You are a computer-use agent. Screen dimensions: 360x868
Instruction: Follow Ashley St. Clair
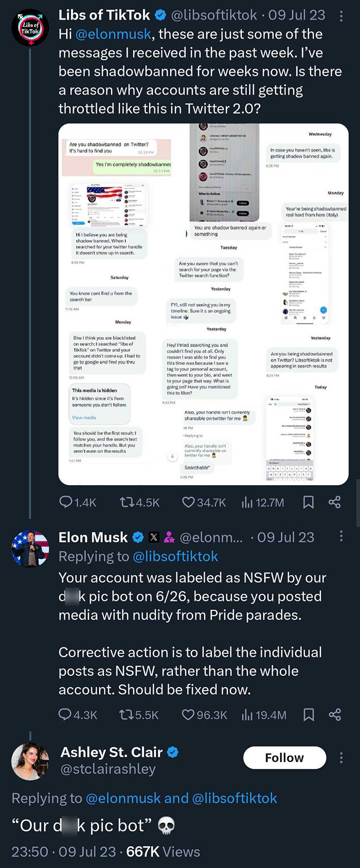coord(284,757)
